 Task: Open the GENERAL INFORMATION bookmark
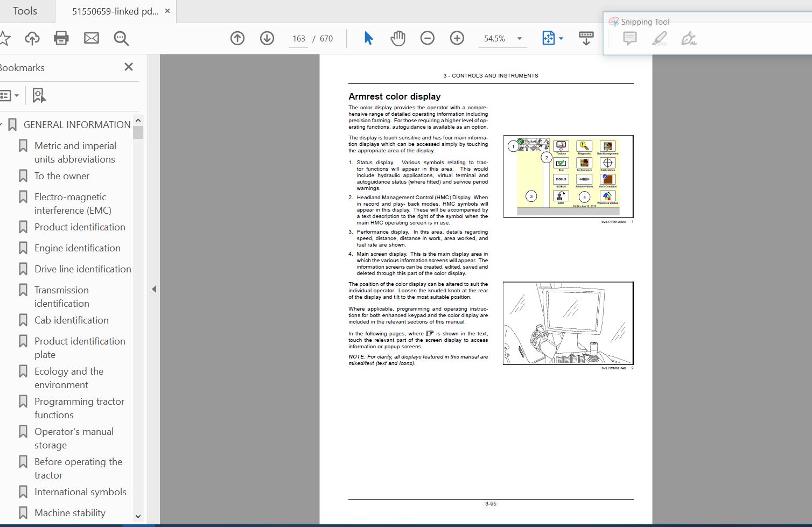pos(77,125)
